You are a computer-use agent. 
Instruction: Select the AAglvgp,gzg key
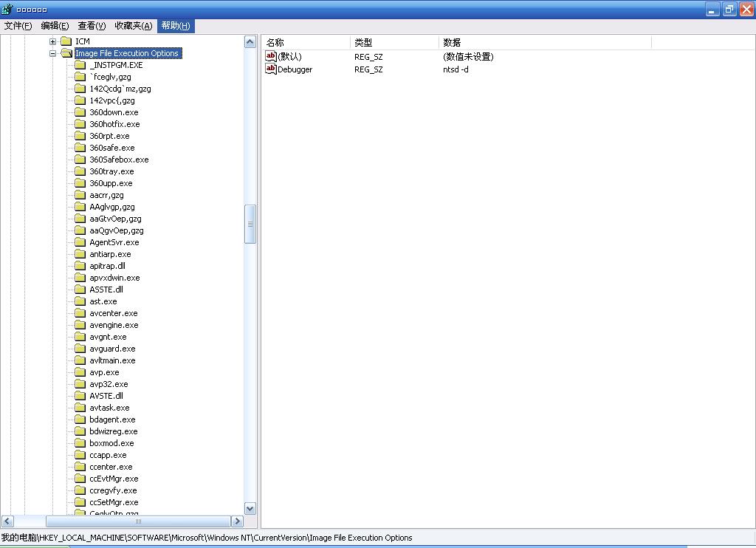tap(112, 207)
